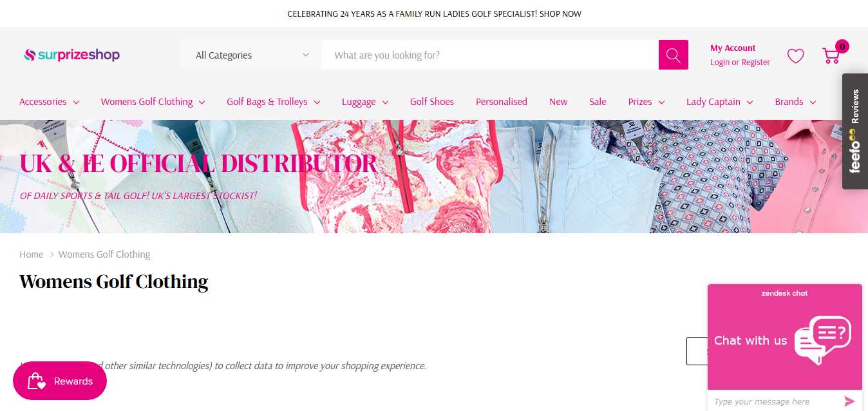Open the shopping cart icon
The width and height of the screenshot is (868, 411).
click(x=831, y=55)
